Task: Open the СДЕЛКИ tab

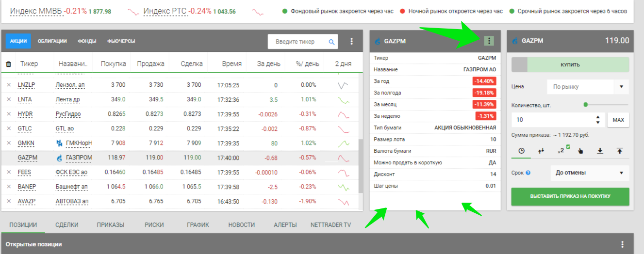Action: (67, 225)
